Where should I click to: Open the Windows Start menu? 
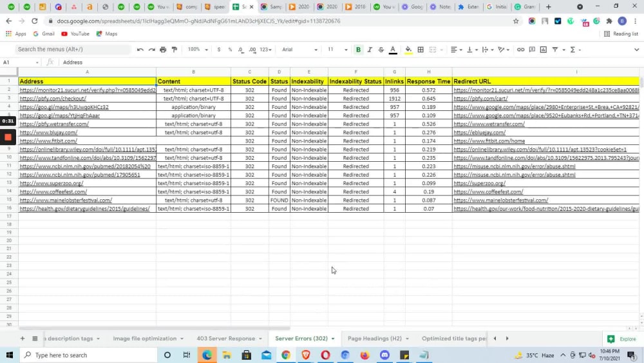point(10,355)
